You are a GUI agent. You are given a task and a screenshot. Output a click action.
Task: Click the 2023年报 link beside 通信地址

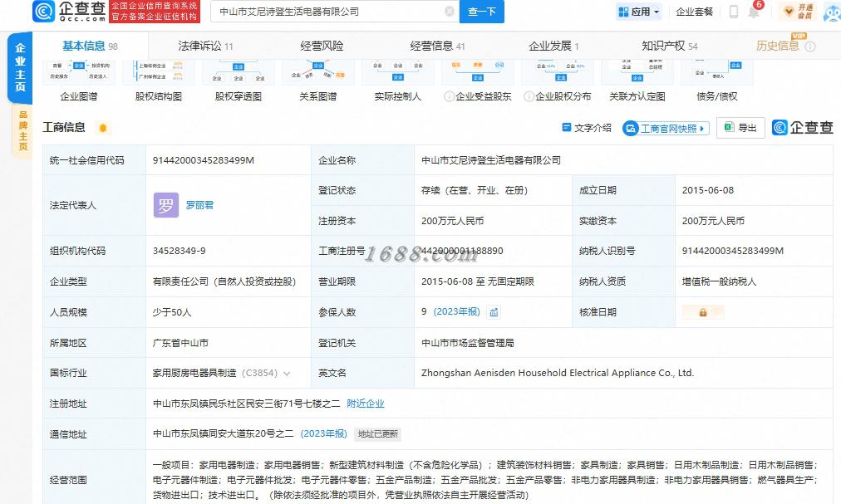point(324,433)
